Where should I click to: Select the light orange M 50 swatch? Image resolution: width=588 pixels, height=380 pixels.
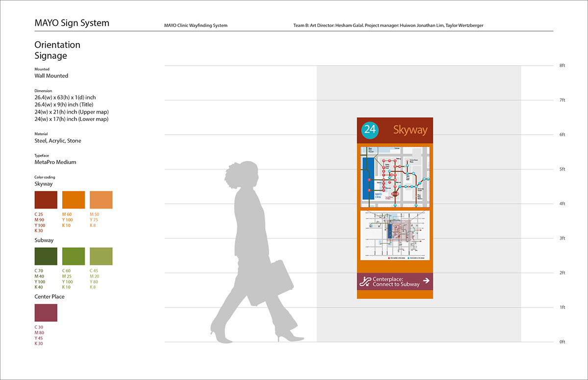tap(101, 200)
